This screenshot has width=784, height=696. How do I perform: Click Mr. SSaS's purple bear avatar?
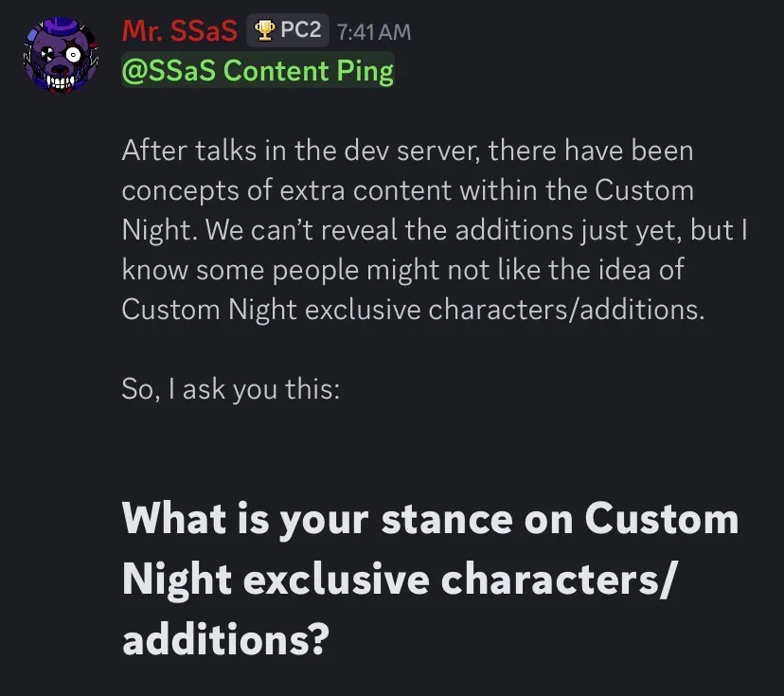coord(60,59)
